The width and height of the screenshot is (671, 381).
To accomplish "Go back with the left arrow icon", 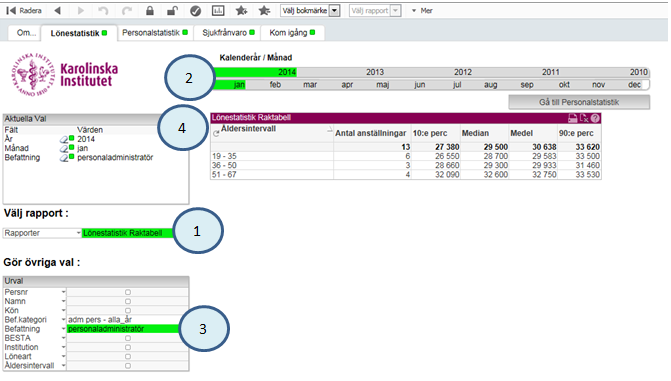I will tap(57, 11).
